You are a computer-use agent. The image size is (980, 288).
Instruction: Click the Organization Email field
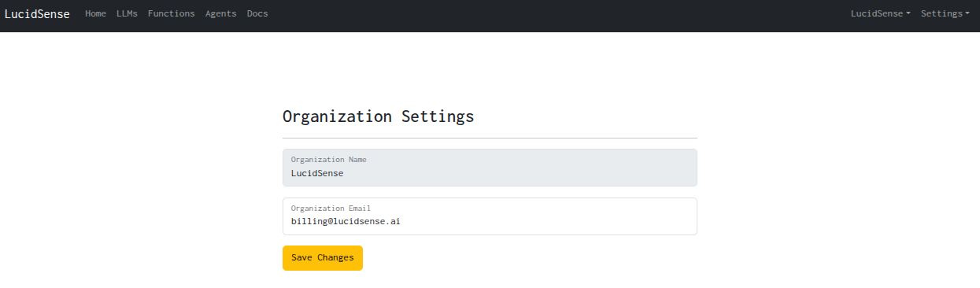click(x=490, y=216)
